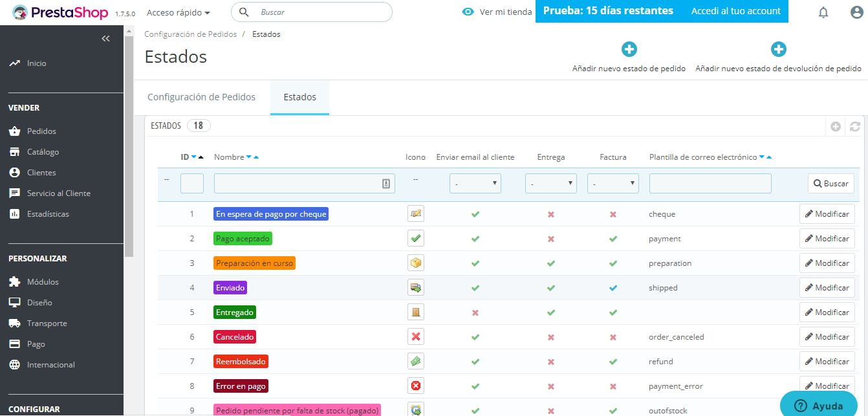Open the Factura filter dropdown

point(613,183)
